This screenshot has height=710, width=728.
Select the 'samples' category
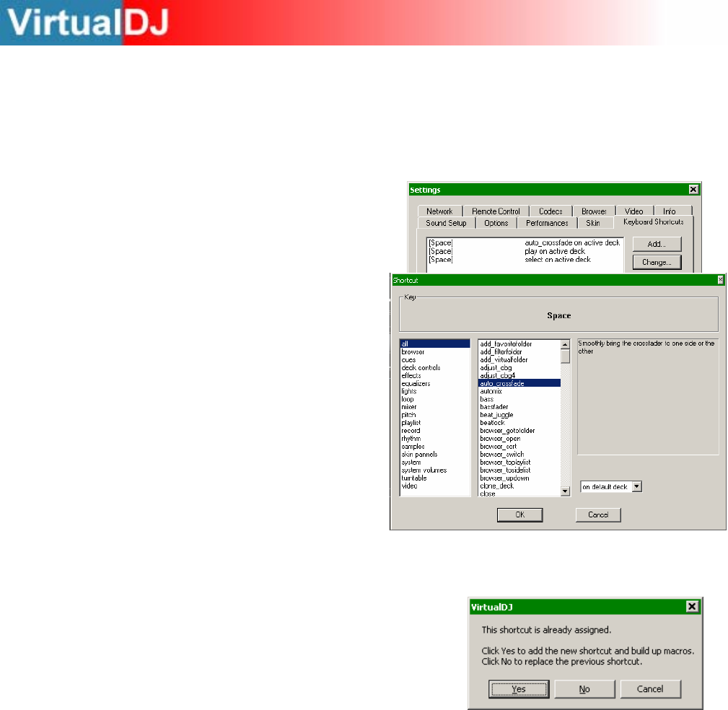click(x=434, y=447)
